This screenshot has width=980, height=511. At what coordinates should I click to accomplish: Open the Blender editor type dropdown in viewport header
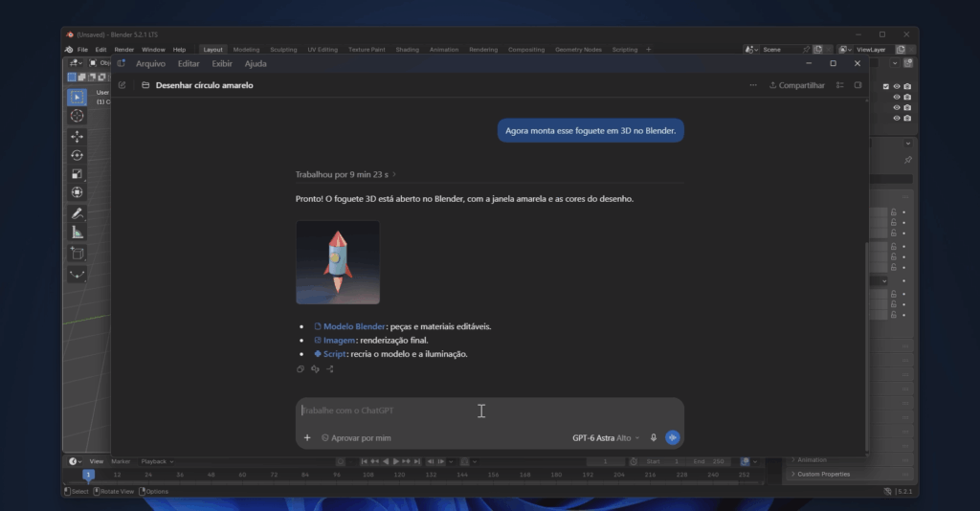76,63
